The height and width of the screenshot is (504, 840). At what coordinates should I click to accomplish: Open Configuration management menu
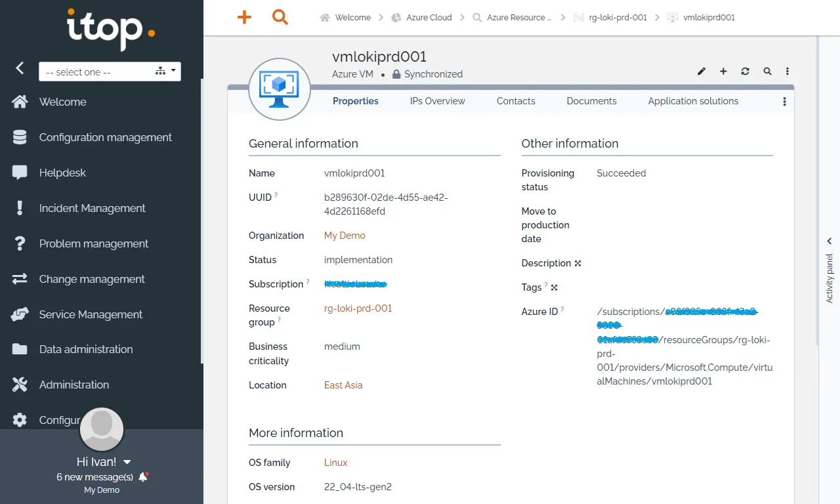(x=106, y=137)
